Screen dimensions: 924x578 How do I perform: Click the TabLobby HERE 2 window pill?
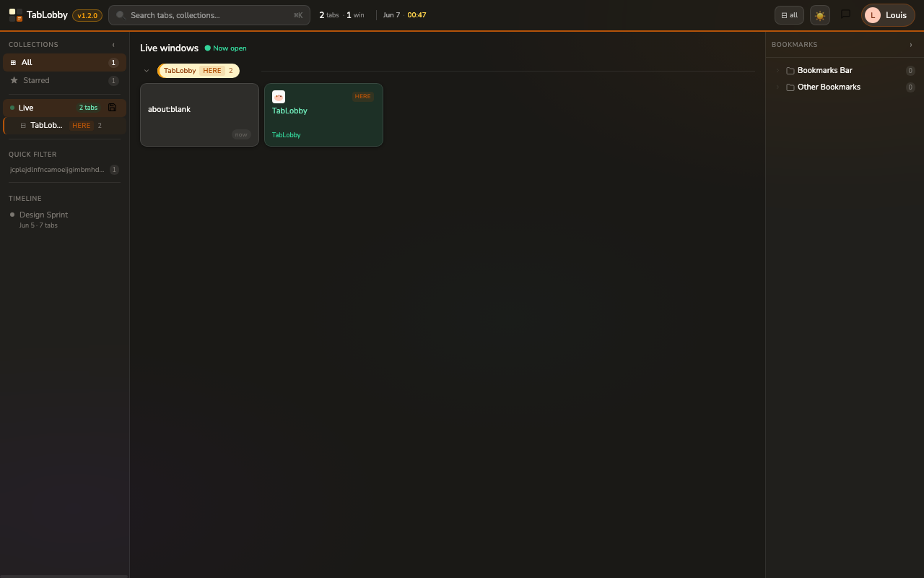tap(199, 71)
